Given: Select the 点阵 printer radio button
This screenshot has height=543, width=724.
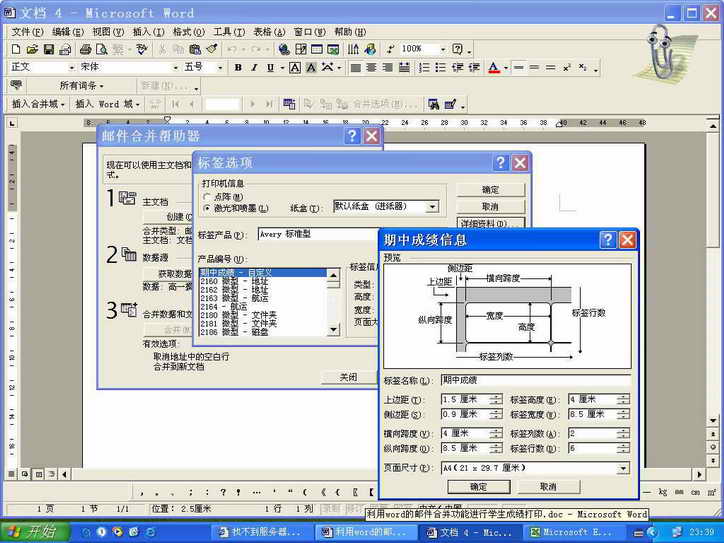Looking at the screenshot, I should pyautogui.click(x=207, y=197).
